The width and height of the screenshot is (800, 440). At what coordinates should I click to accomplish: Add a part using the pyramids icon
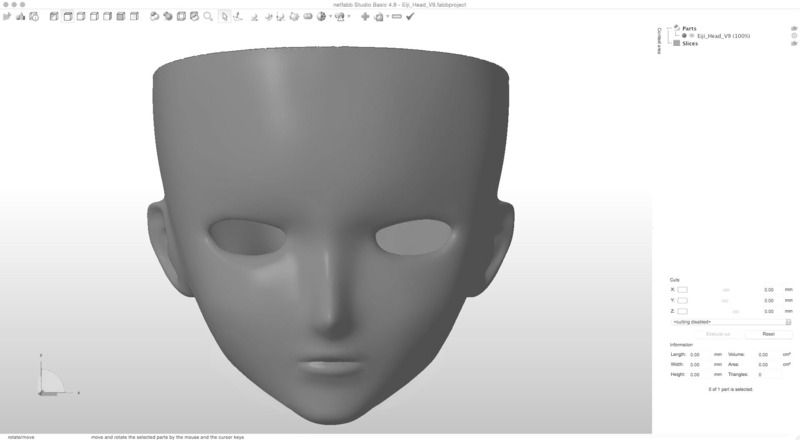(x=20, y=17)
